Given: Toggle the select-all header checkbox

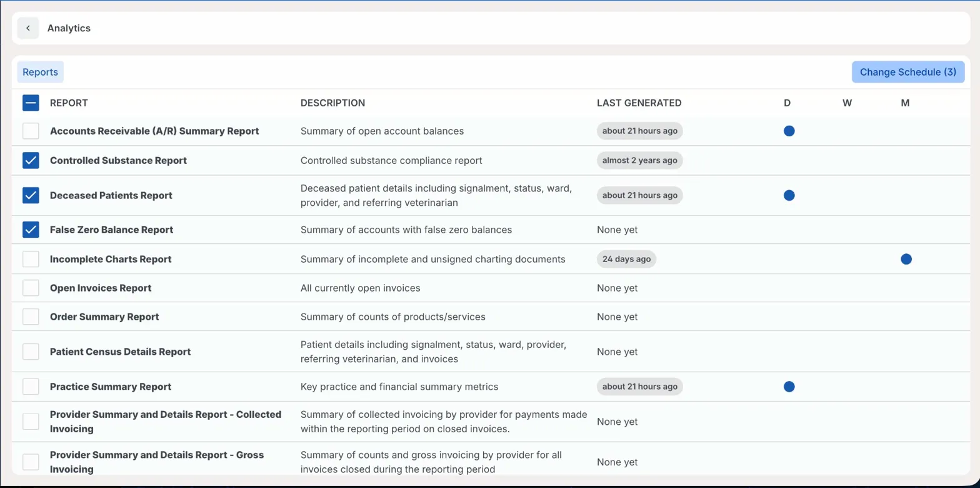Looking at the screenshot, I should click(31, 103).
